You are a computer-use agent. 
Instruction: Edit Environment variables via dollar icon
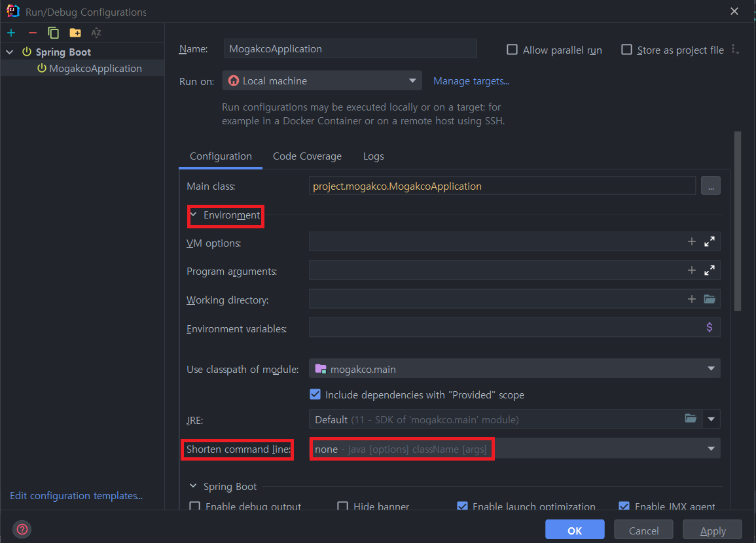click(710, 327)
